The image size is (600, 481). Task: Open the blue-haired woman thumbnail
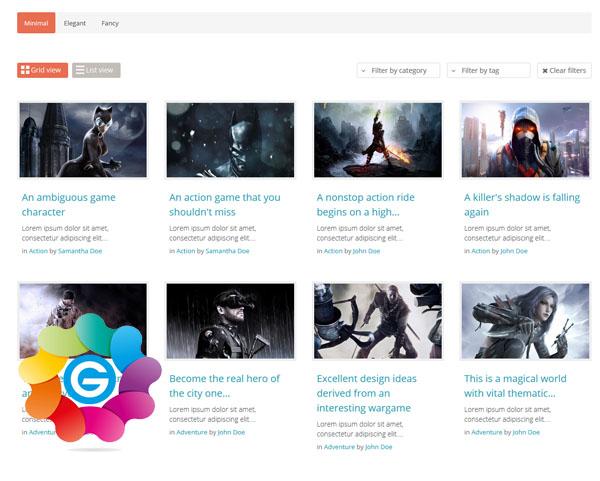click(525, 321)
